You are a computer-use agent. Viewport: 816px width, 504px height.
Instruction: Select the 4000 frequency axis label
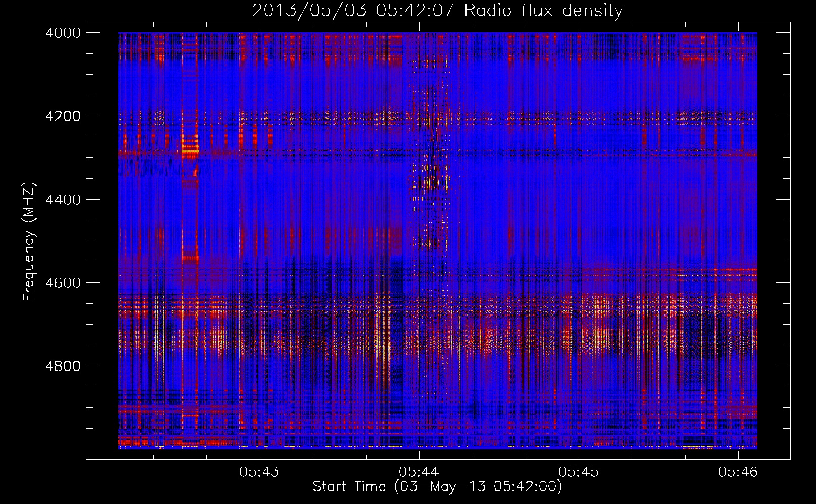63,33
